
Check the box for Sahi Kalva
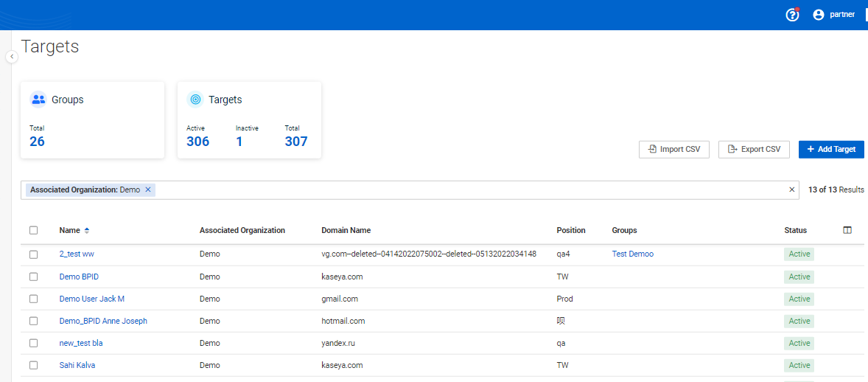(34, 365)
